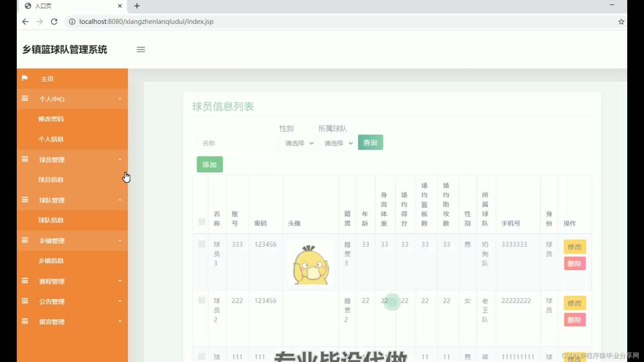
Task: Click the 添加 add button
Action: point(210,165)
